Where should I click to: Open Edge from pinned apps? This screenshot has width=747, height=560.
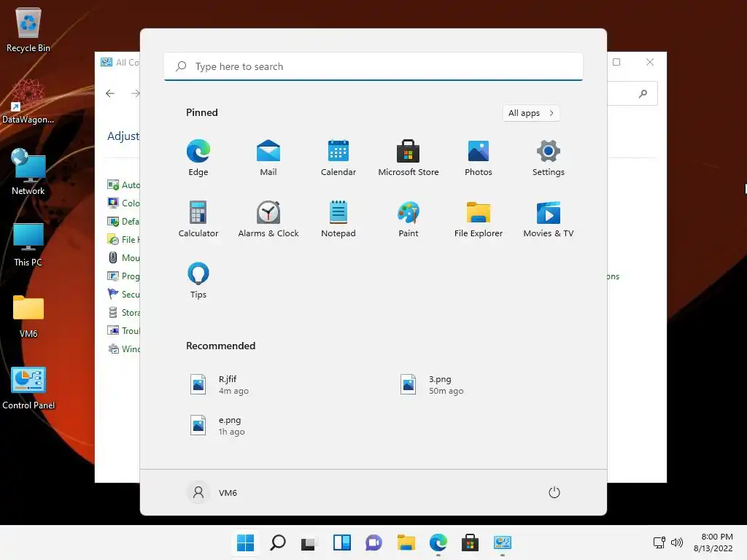pyautogui.click(x=198, y=157)
